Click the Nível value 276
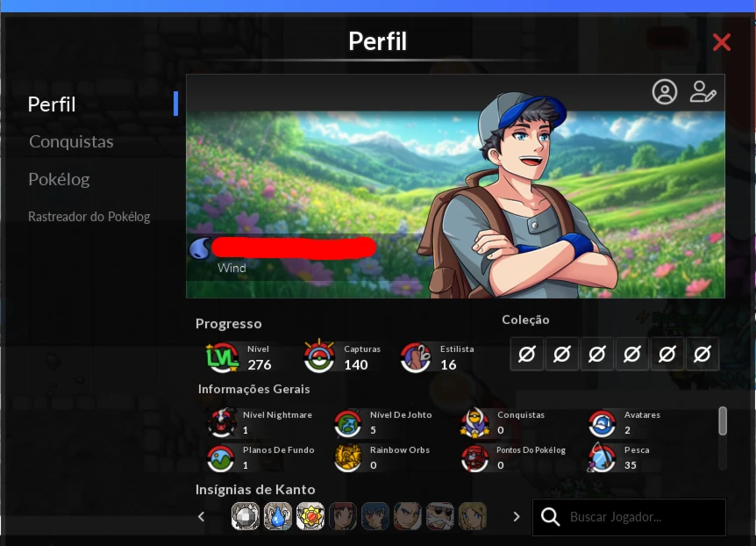This screenshot has height=546, width=756. tap(260, 365)
